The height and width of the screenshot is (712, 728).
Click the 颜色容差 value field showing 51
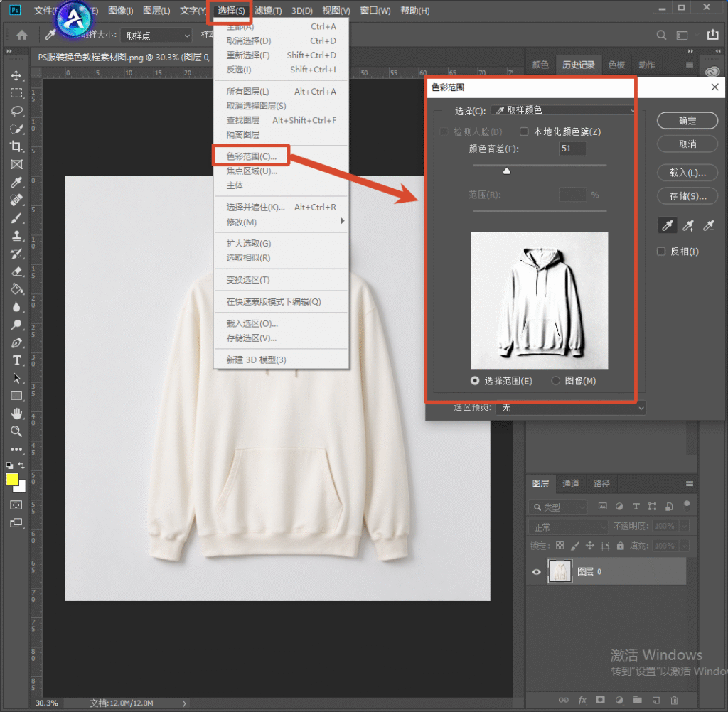click(x=572, y=149)
